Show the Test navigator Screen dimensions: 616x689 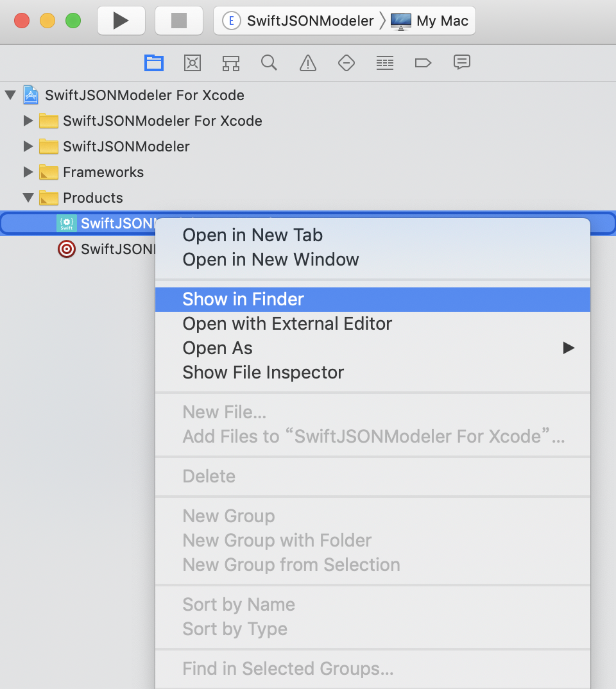[x=346, y=63]
